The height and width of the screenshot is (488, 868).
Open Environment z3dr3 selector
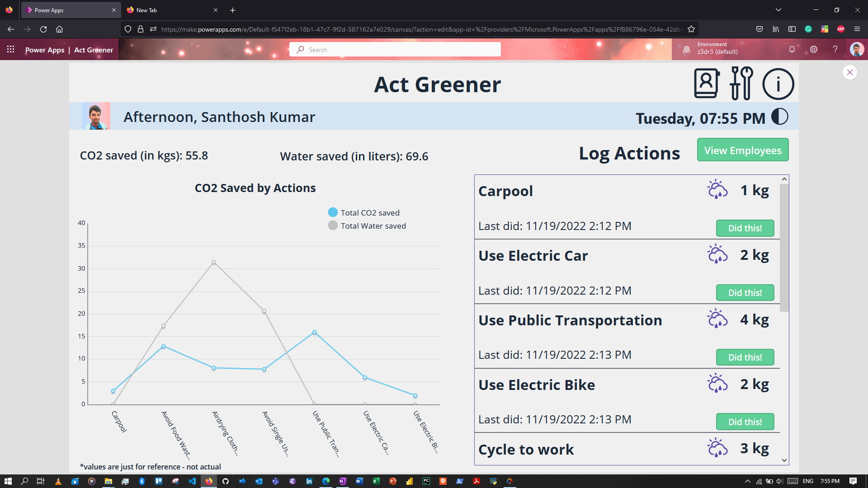(x=717, y=48)
